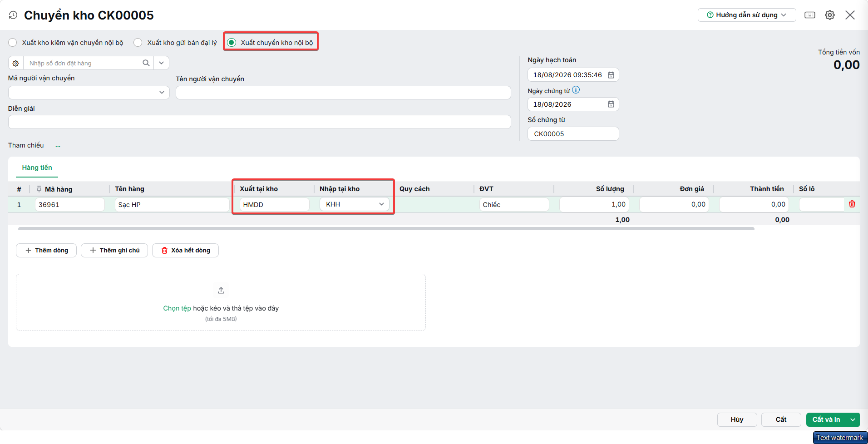Click the Đơn giá cell in row 1
The image size is (868, 444).
tap(674, 205)
